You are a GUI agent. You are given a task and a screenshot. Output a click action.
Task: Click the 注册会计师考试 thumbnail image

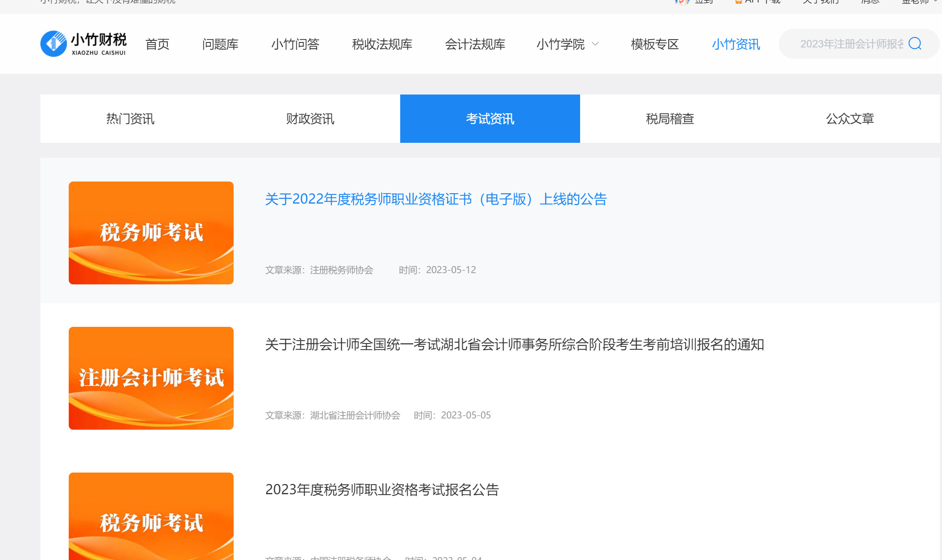pos(151,378)
